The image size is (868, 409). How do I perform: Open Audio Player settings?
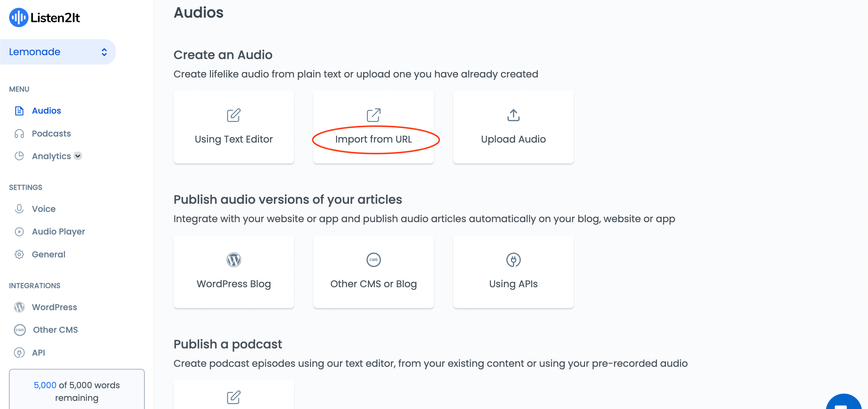tap(58, 232)
